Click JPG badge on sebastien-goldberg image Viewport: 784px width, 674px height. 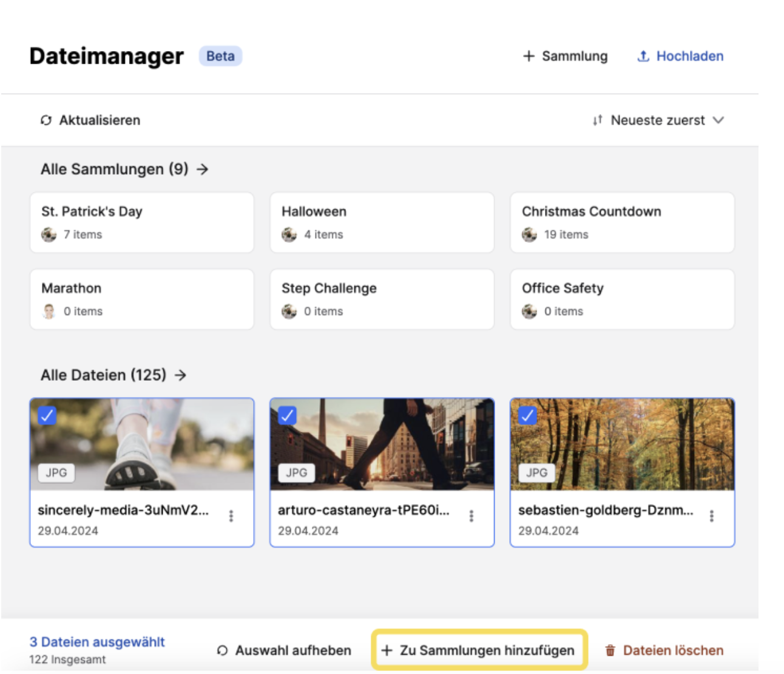click(x=537, y=472)
